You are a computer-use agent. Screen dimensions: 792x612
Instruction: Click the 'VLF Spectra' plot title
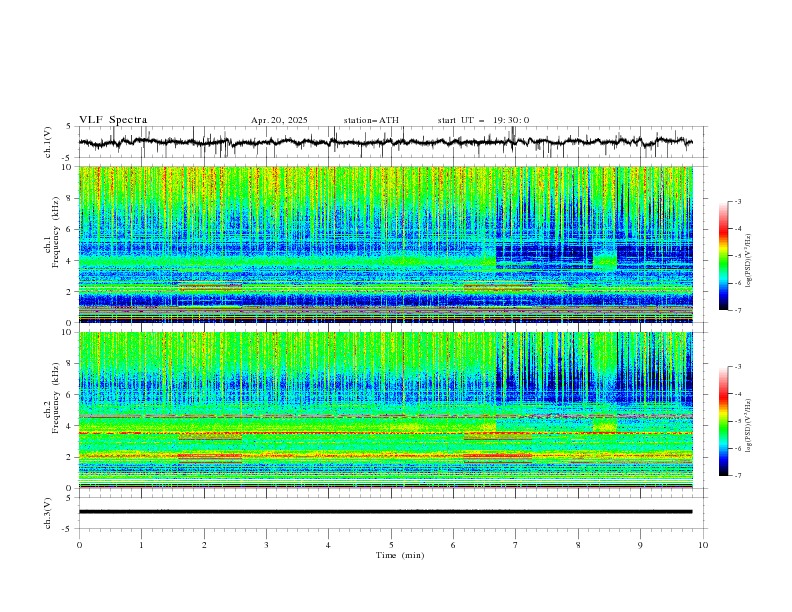pyautogui.click(x=113, y=120)
